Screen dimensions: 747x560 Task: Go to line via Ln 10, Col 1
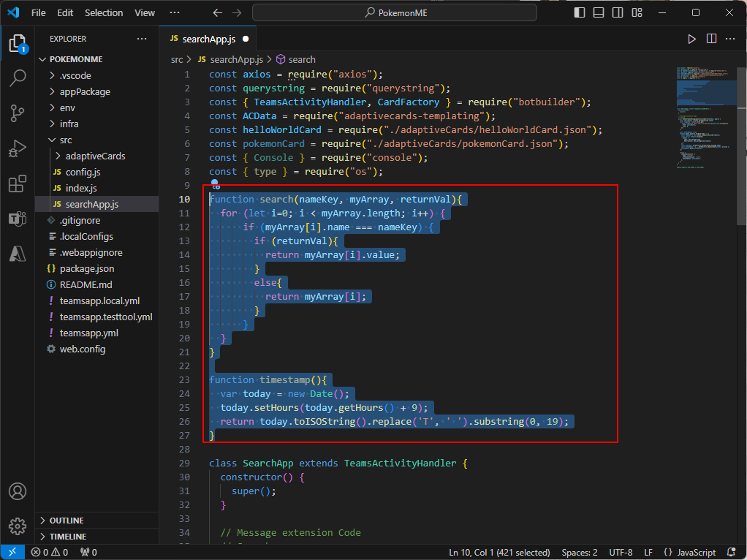click(499, 553)
